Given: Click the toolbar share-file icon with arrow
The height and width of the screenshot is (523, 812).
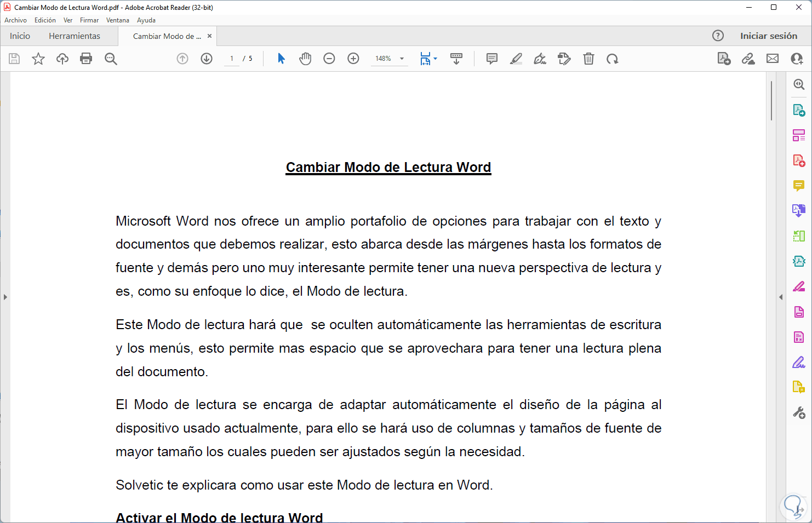Looking at the screenshot, I should pos(724,59).
